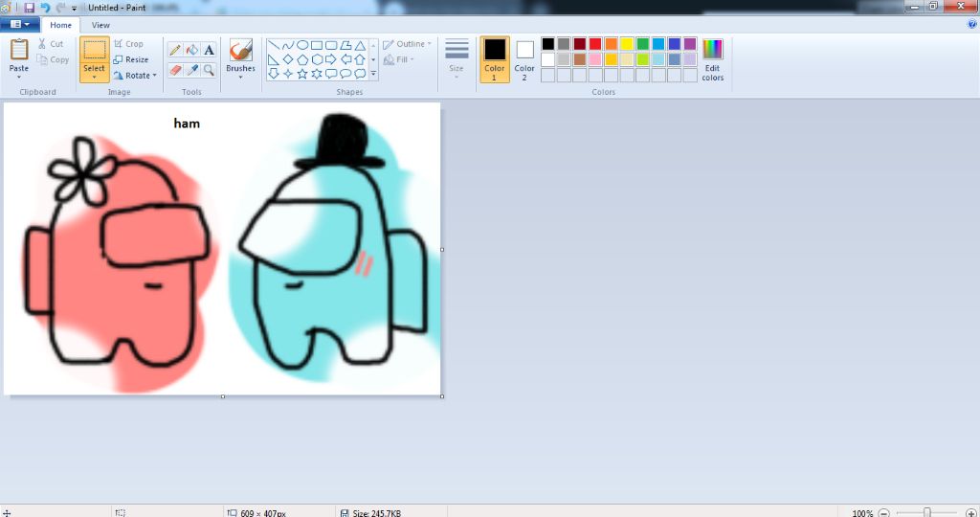This screenshot has height=517, width=980.
Task: Select the Fill with color bucket tool
Action: pyautogui.click(x=191, y=50)
